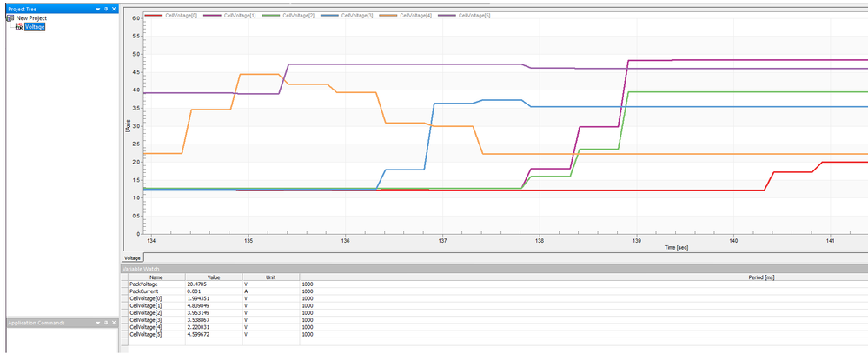Click CellVoltage[2] green legend swatch
Viewport: 868px width, 361px height.
point(271,16)
